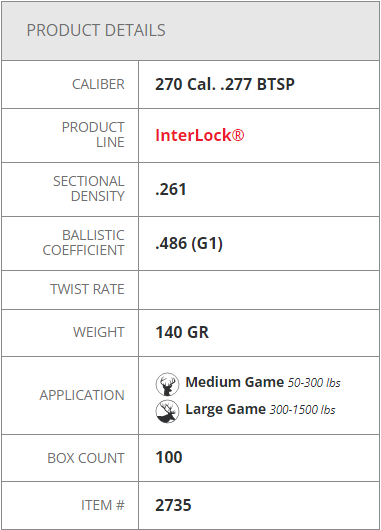This screenshot has height=530, width=381.
Task: Click the Medium Game deer icon
Action: coord(167,384)
